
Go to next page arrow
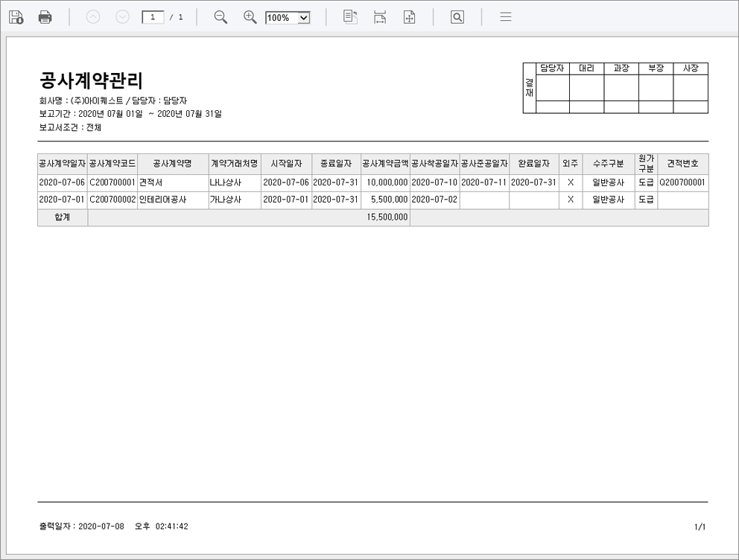point(122,17)
